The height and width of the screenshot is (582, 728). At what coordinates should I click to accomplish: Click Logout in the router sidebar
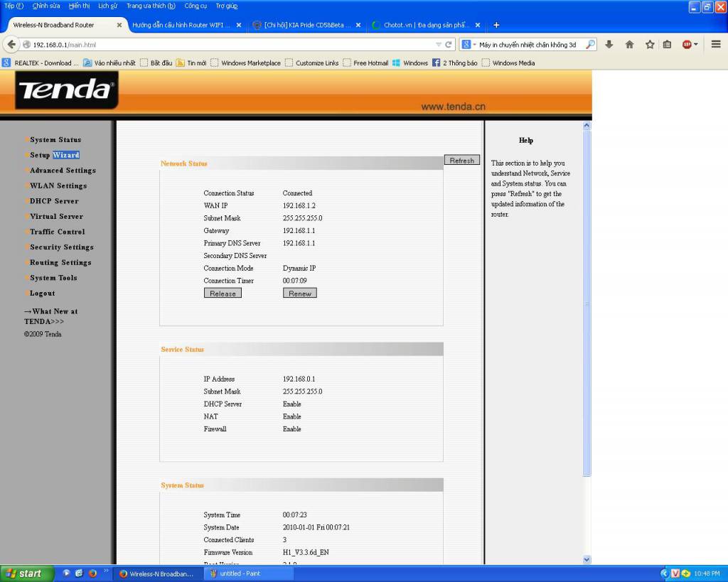[42, 293]
